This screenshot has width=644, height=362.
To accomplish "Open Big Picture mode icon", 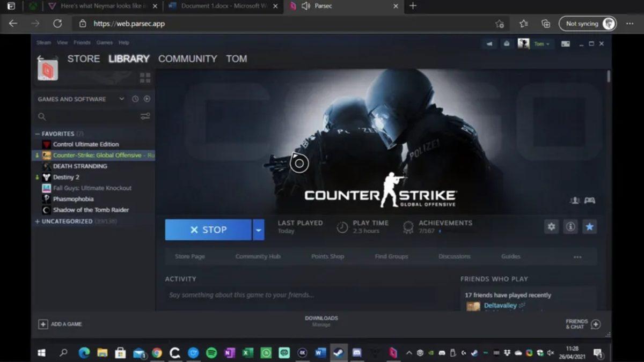I will pyautogui.click(x=565, y=44).
